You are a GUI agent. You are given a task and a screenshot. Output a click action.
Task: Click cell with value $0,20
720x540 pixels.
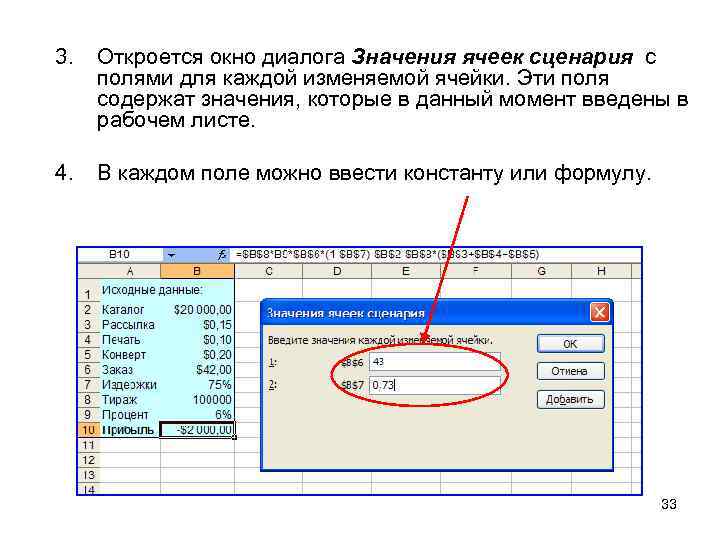coord(197,354)
